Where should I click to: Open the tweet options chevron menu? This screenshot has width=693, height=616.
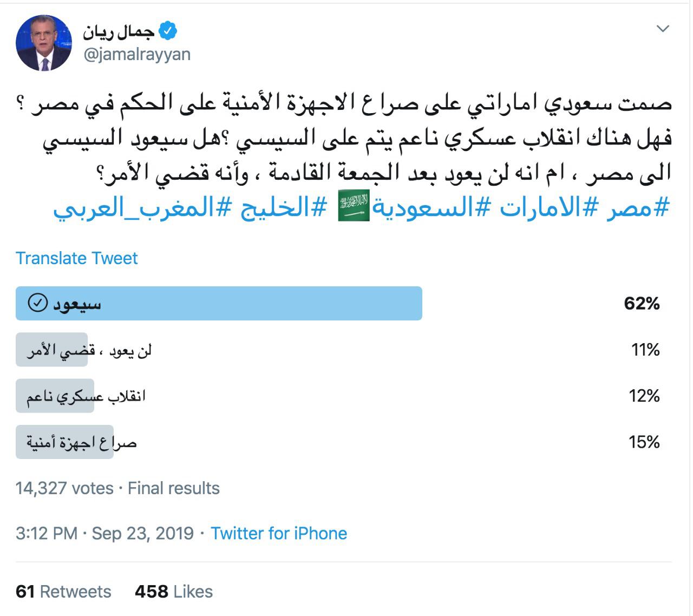[x=663, y=29]
